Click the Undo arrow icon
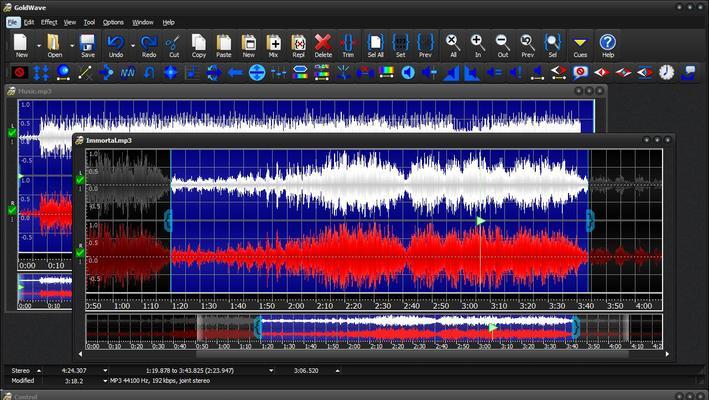This screenshot has height=400, width=709. coord(116,46)
